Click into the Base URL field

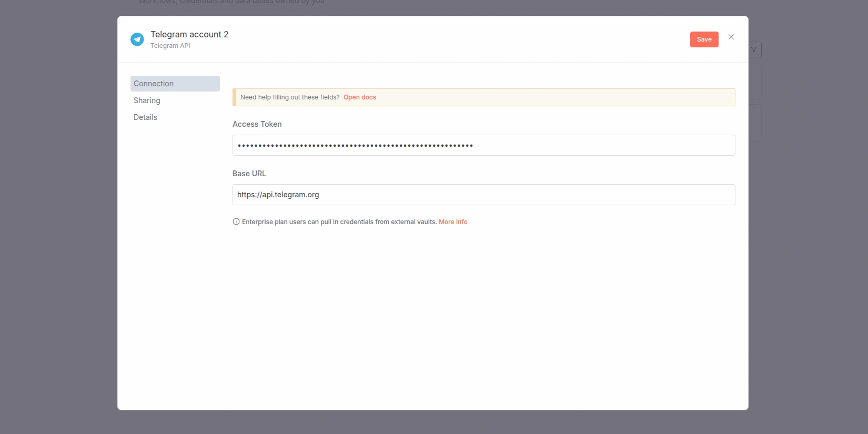(x=483, y=195)
